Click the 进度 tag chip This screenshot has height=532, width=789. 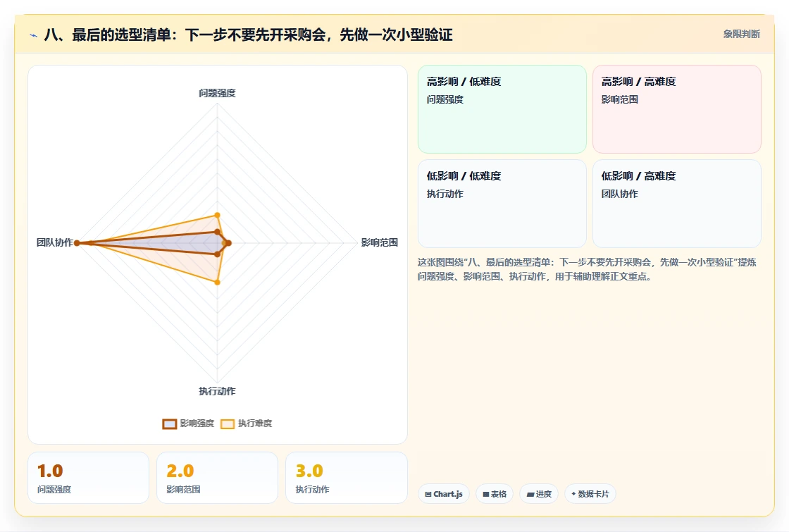(x=539, y=494)
